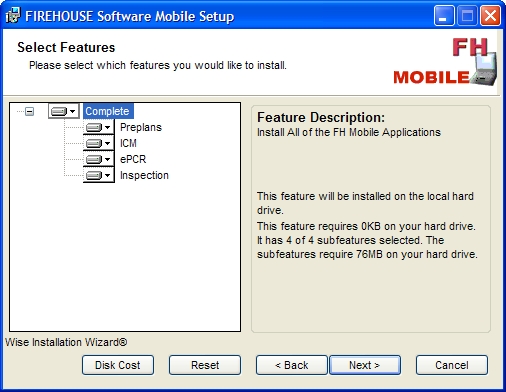
Task: Open the Inspection feature install-state dropdown
Action: [x=99, y=175]
